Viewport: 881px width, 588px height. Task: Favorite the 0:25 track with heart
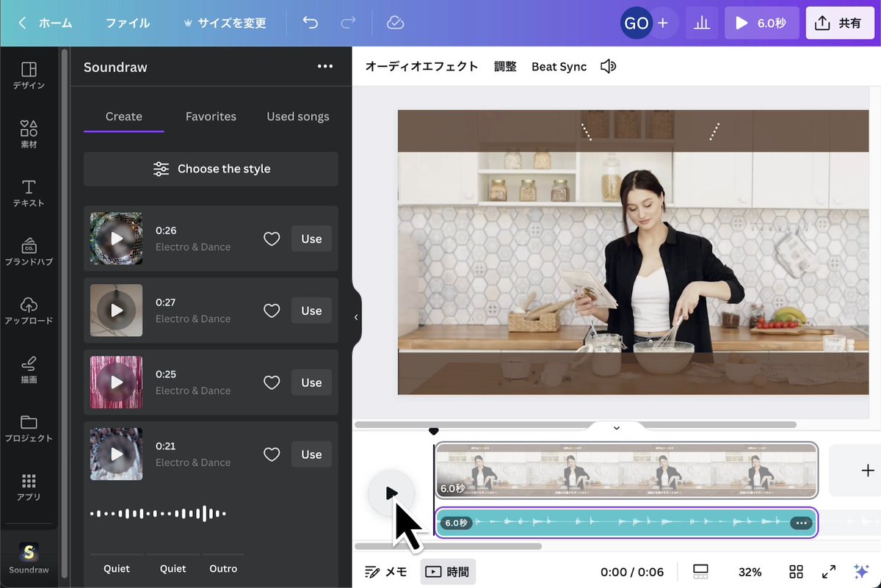(272, 382)
